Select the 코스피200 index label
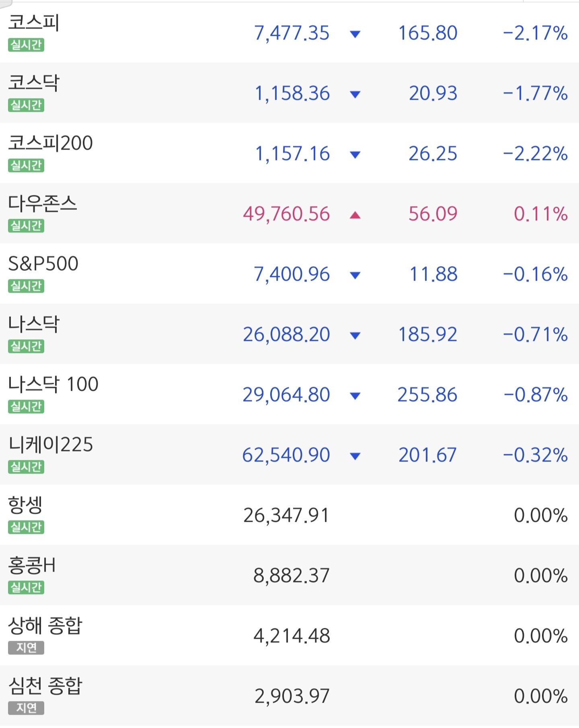The image size is (579, 728). pos(51,143)
